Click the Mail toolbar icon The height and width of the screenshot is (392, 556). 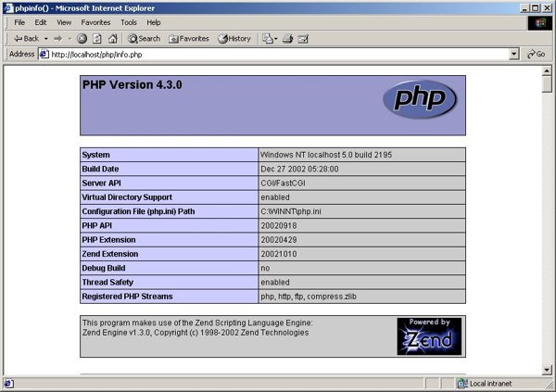pyautogui.click(x=270, y=39)
